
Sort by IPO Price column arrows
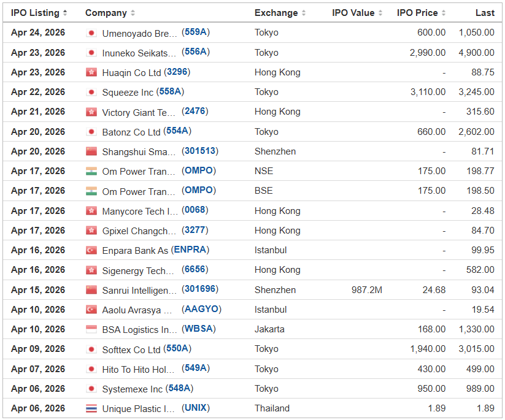tap(444, 13)
